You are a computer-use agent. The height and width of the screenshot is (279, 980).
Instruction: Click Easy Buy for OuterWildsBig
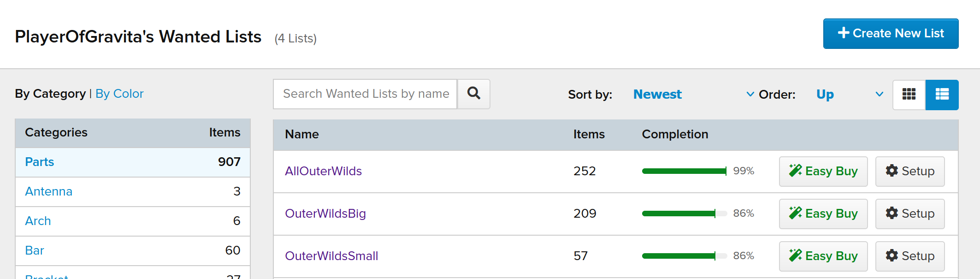[823, 214]
